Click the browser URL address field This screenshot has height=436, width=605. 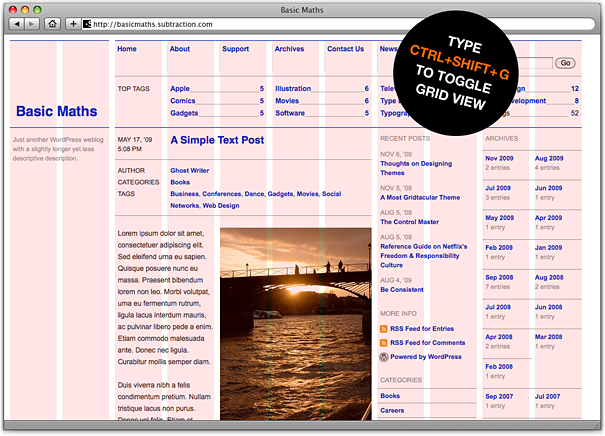[x=340, y=24]
